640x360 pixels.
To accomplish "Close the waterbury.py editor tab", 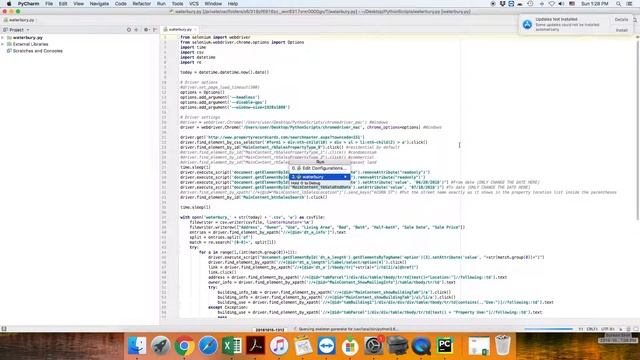I will click(195, 29).
